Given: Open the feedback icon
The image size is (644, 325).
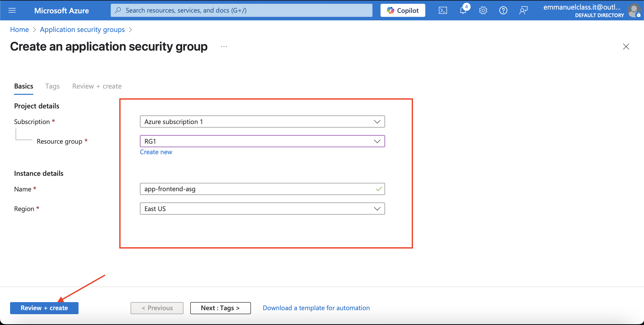Looking at the screenshot, I should pyautogui.click(x=523, y=10).
